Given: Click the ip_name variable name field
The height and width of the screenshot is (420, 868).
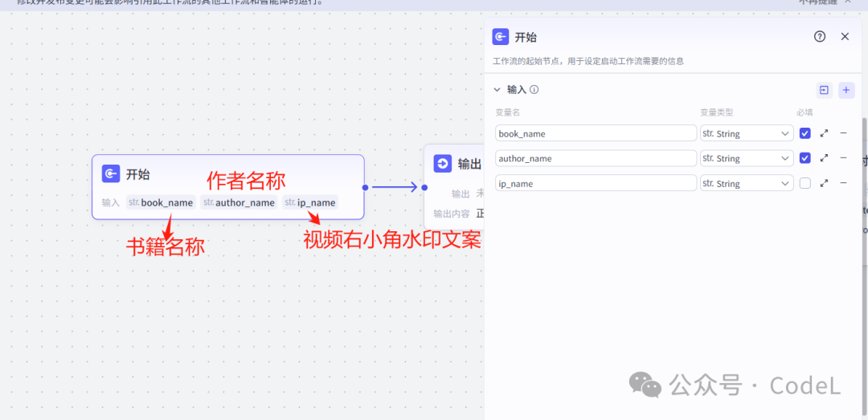Looking at the screenshot, I should 596,183.
